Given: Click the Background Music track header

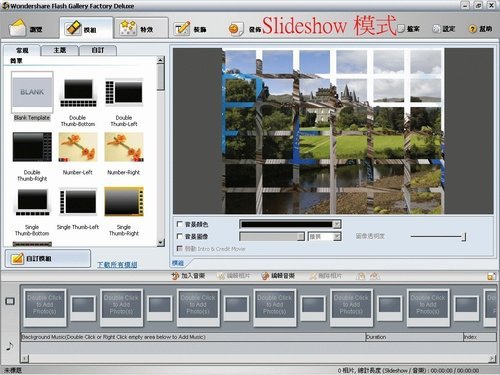Looking at the screenshot, I should [x=193, y=337].
